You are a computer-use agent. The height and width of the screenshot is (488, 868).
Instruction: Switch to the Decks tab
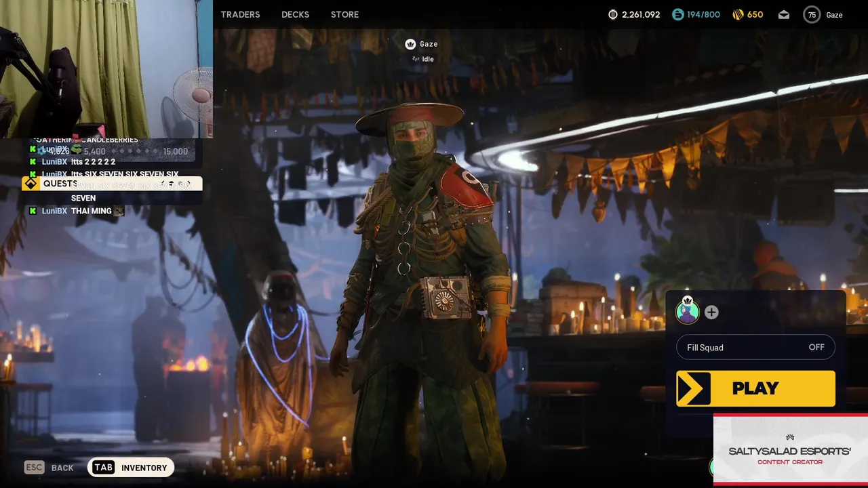pyautogui.click(x=295, y=14)
